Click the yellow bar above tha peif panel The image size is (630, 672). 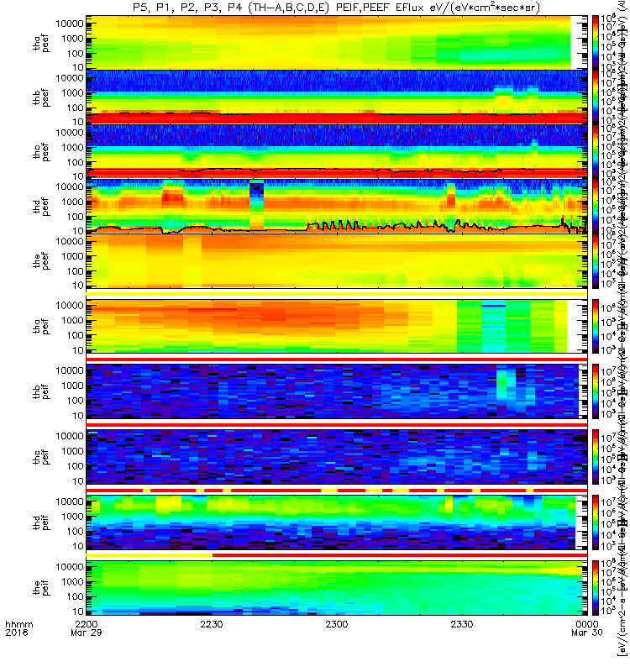click(337, 293)
